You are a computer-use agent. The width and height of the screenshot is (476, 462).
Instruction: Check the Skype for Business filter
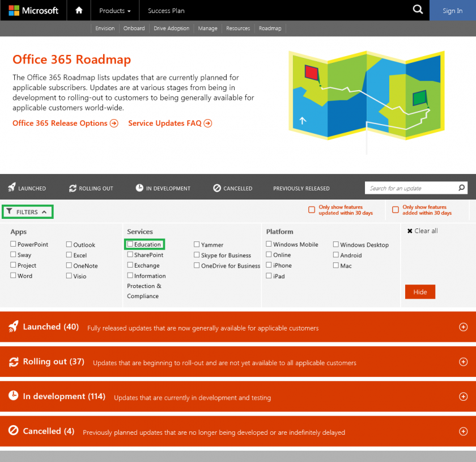coord(197,255)
